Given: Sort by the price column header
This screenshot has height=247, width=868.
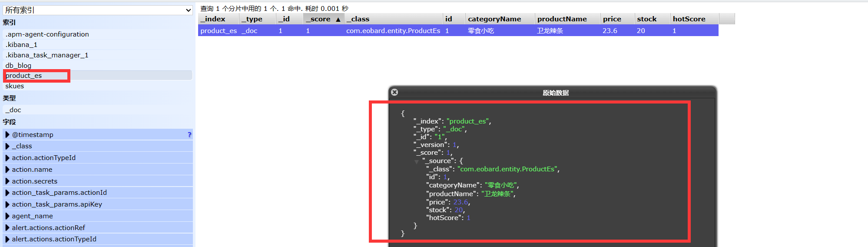Looking at the screenshot, I should [x=612, y=19].
